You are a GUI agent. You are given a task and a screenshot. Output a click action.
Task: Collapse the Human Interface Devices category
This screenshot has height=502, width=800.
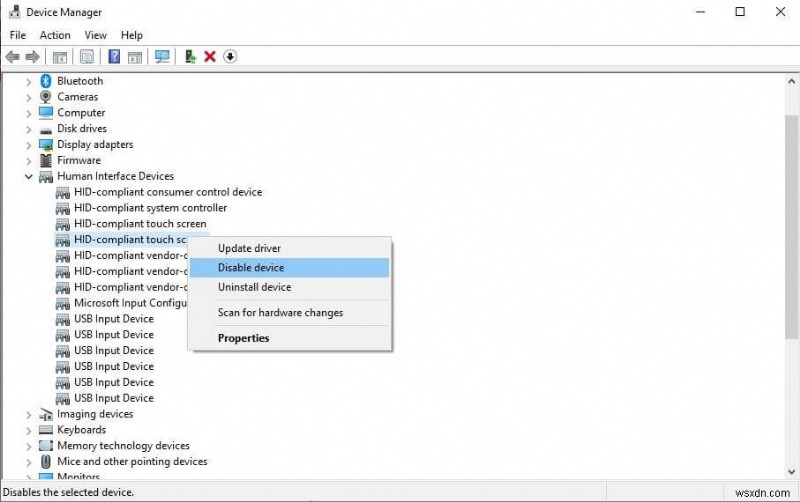(x=29, y=177)
